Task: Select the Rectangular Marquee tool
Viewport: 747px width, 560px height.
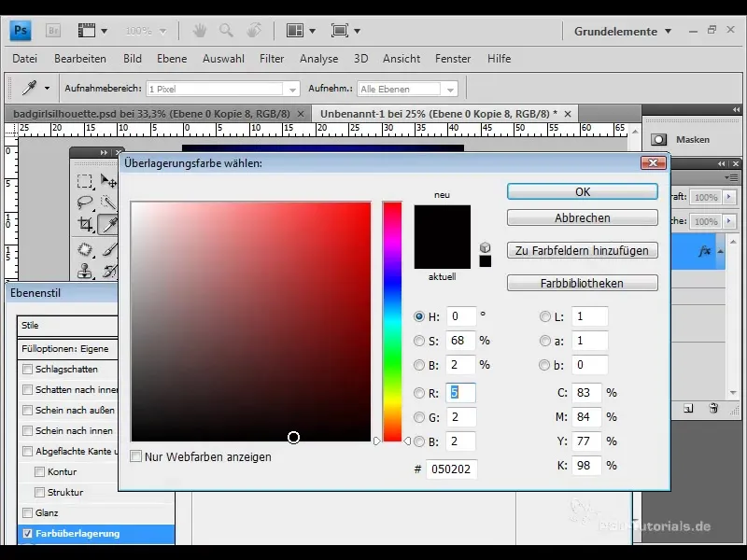Action: [x=86, y=181]
